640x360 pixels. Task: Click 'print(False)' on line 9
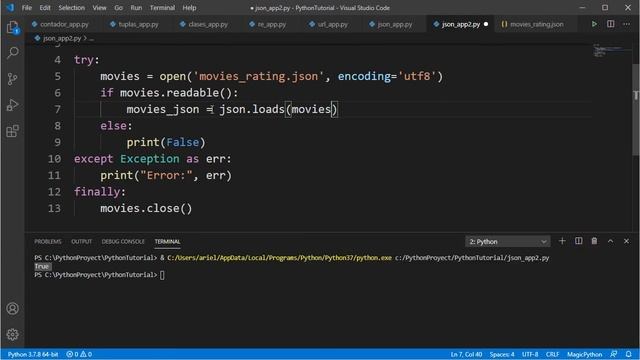pos(166,142)
